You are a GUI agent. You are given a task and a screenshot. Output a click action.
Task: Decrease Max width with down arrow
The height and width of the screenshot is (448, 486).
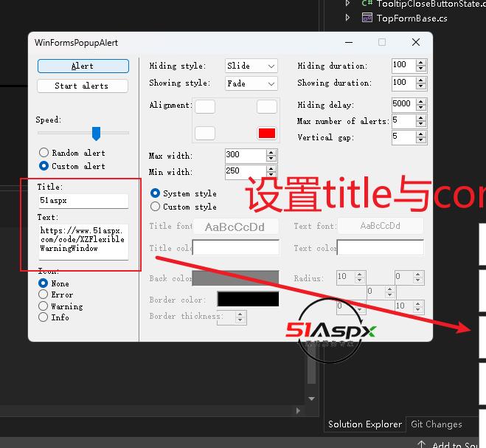point(271,159)
